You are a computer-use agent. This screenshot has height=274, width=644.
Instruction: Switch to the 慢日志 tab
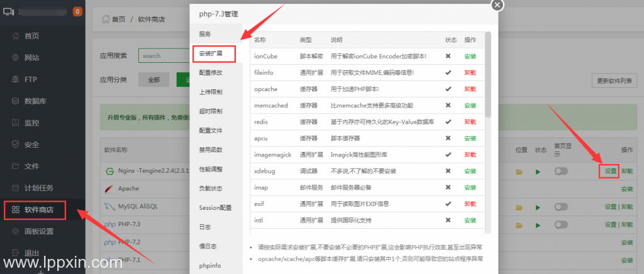[216, 246]
